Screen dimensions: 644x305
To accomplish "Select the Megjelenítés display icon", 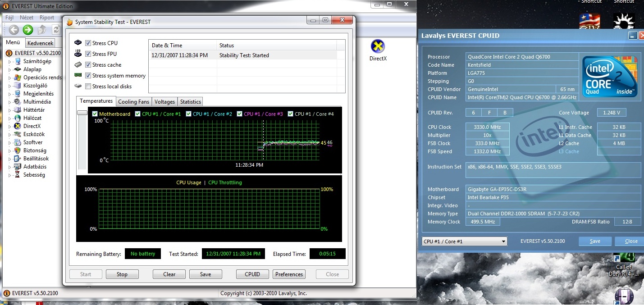I will 18,94.
